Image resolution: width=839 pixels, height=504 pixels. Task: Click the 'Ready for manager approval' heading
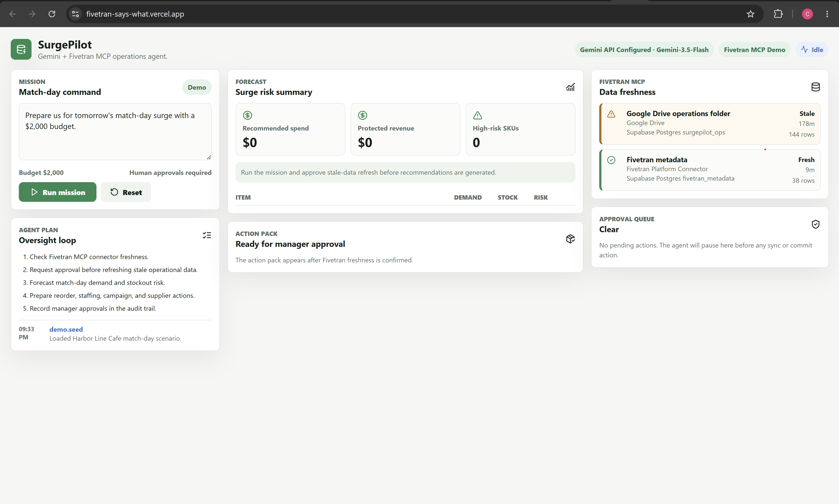coord(290,244)
